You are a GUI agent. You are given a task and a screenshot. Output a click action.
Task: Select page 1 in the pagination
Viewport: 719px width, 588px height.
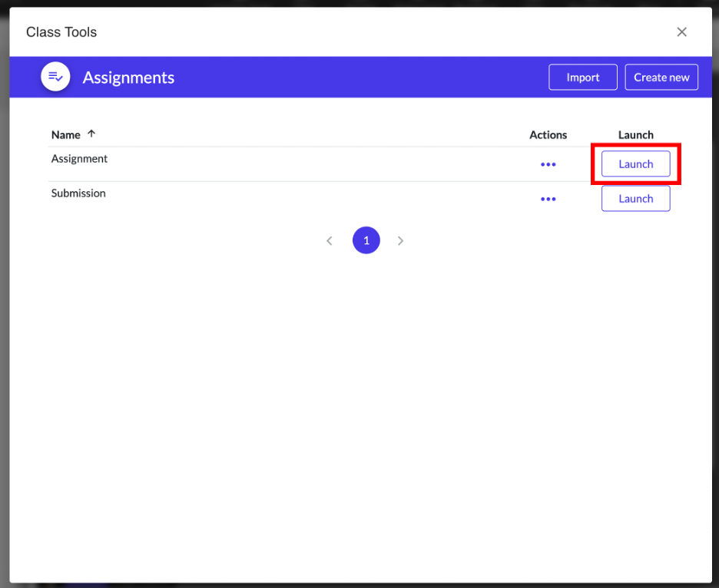click(366, 241)
